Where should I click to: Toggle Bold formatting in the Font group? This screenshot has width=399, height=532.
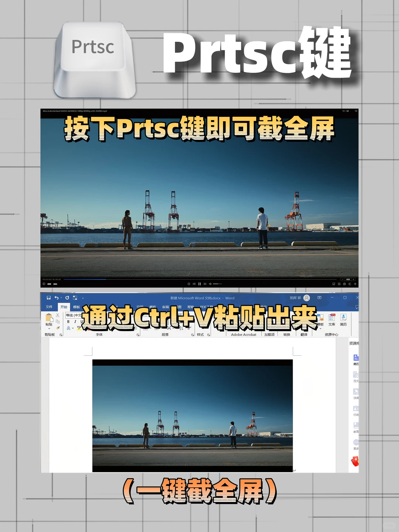(x=69, y=323)
